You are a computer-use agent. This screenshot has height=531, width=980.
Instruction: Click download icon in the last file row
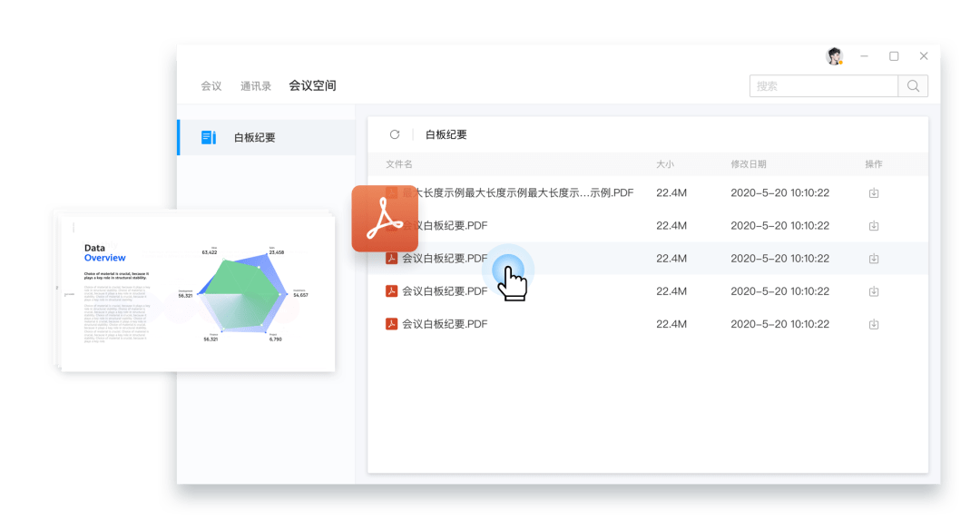[x=873, y=324]
